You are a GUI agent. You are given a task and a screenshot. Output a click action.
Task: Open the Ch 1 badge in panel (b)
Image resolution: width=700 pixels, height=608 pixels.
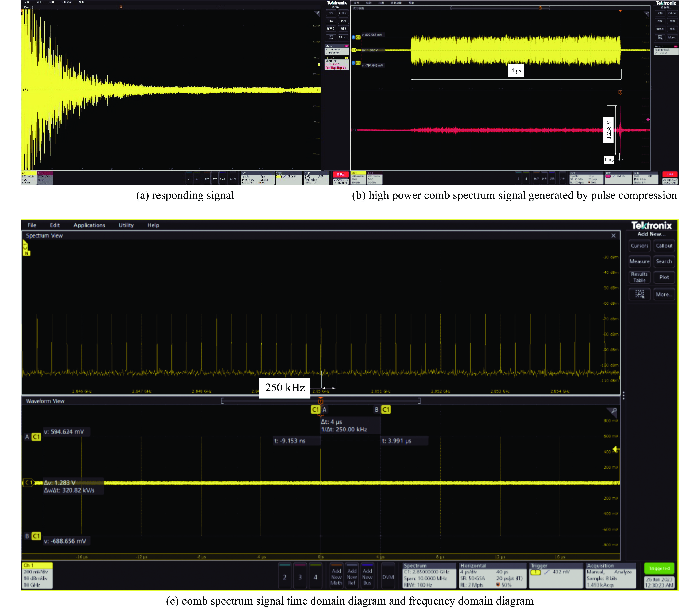[x=358, y=178]
